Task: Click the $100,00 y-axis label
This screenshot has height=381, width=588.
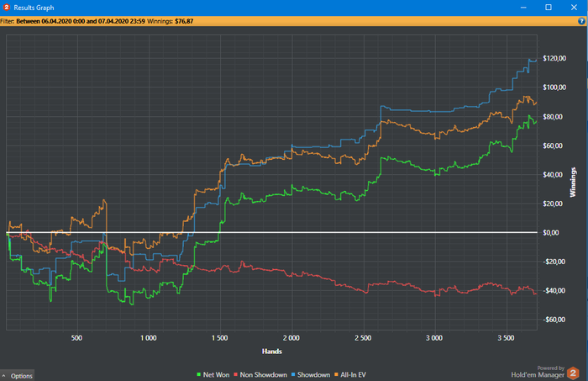Action: click(x=554, y=87)
